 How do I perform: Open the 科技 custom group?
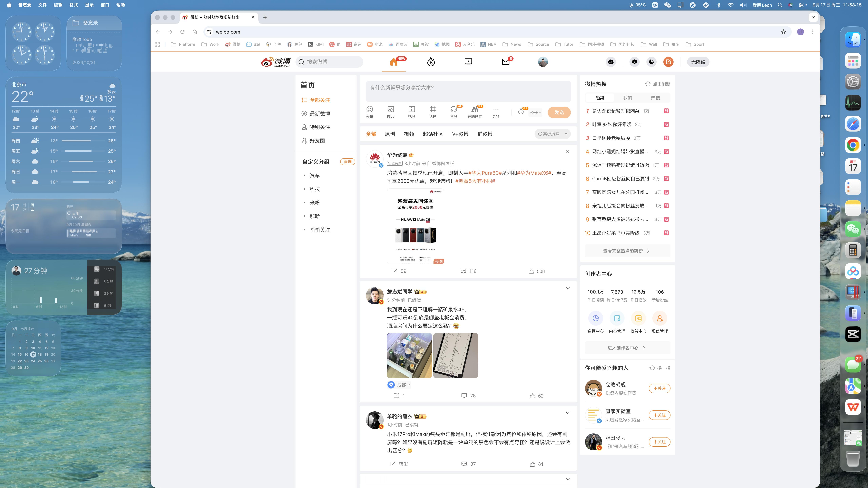[315, 189]
